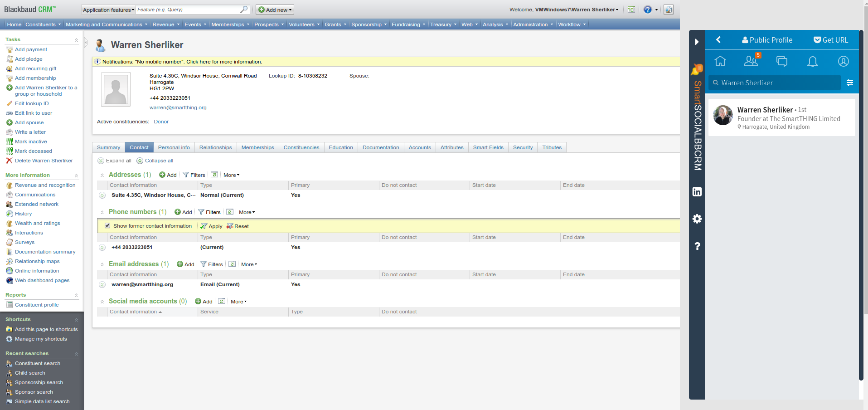The image size is (868, 410).
Task: Open the Administration menu
Action: [533, 24]
